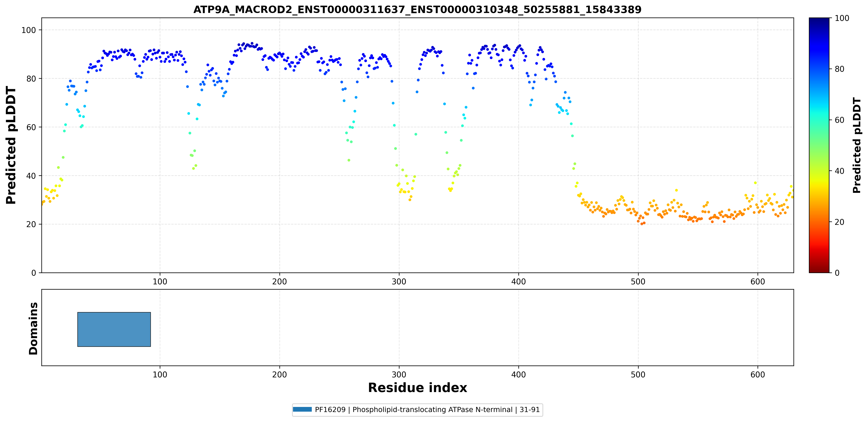Screen dimensions: 868x422
Task: Click the blue legend swatch for PF16209
Action: coord(302,410)
